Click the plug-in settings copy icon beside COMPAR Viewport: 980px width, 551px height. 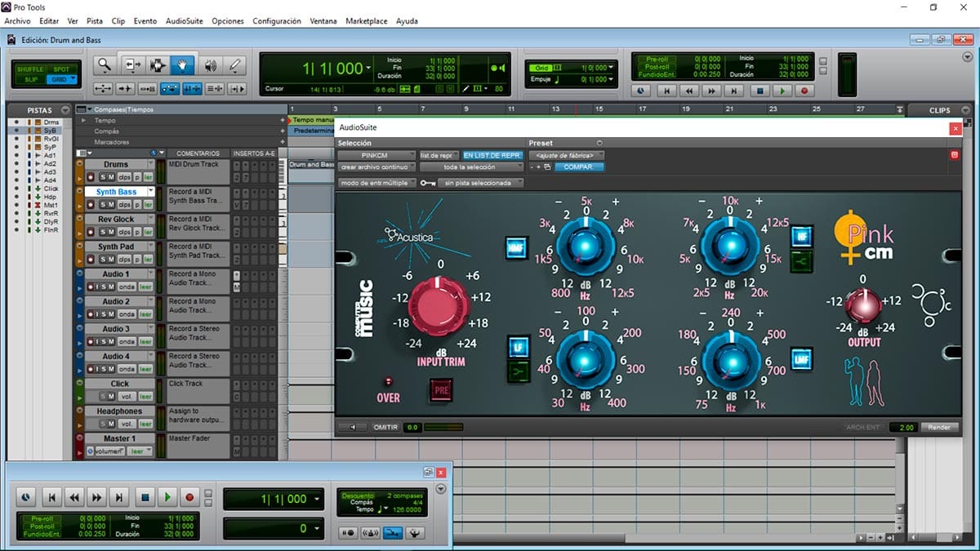click(547, 167)
